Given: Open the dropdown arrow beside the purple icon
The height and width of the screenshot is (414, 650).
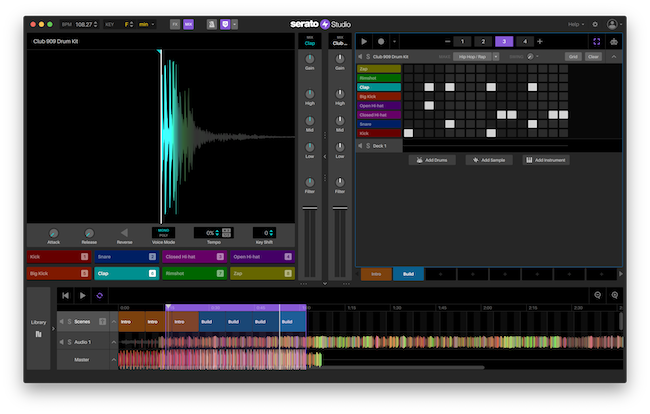Looking at the screenshot, I should tap(235, 24).
